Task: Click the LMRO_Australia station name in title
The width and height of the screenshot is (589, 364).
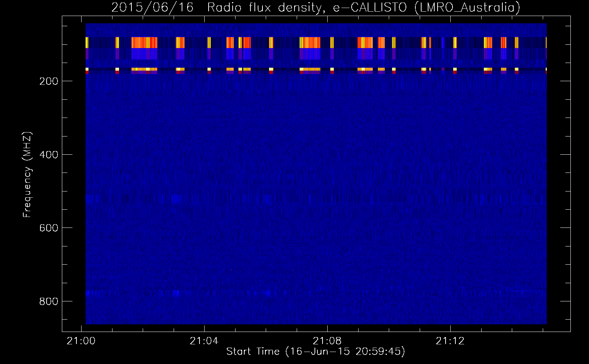Action: point(467,8)
